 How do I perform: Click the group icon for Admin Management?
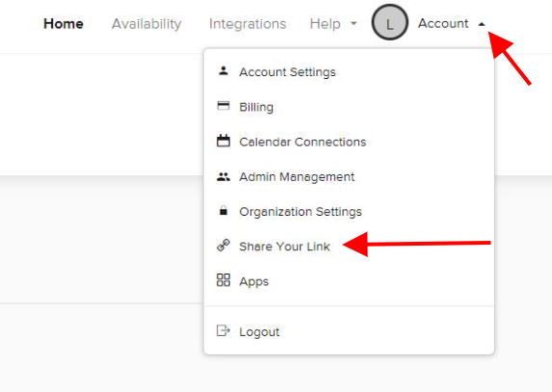click(223, 176)
